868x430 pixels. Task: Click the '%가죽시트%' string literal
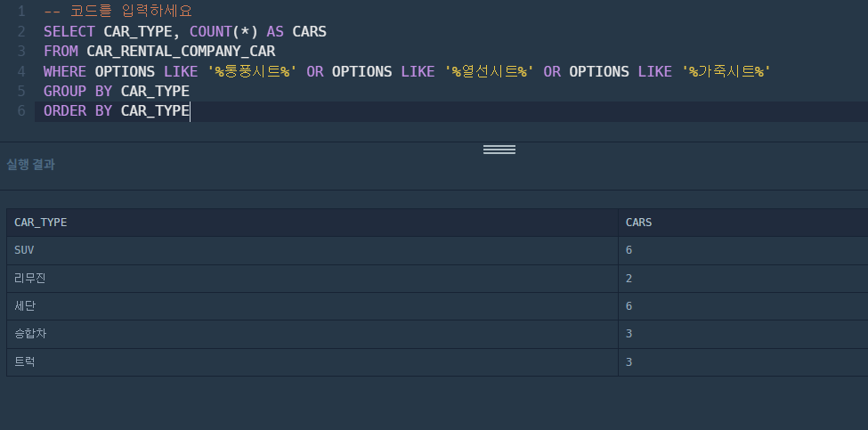pos(726,71)
